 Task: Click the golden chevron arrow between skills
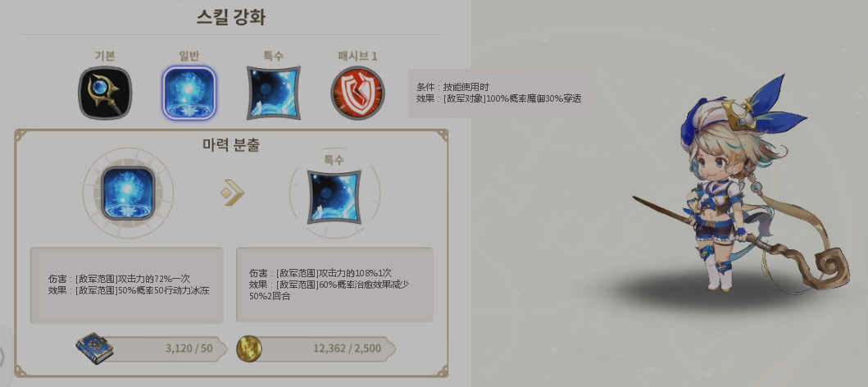pyautogui.click(x=233, y=193)
